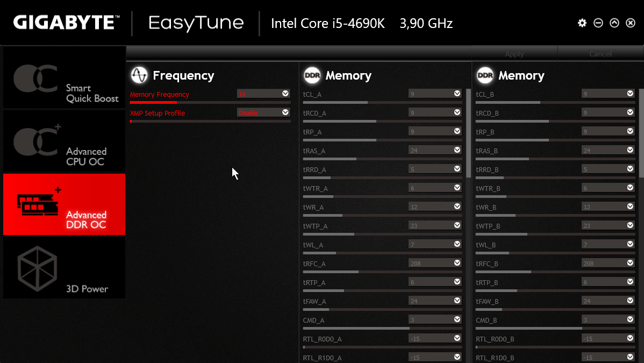Switch to Advanced CPU OC tab
Viewport: 644px width, 363px height.
(64, 140)
